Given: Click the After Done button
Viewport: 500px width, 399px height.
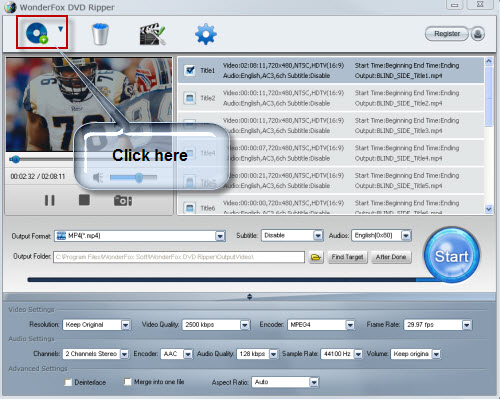Looking at the screenshot, I should coord(391,257).
